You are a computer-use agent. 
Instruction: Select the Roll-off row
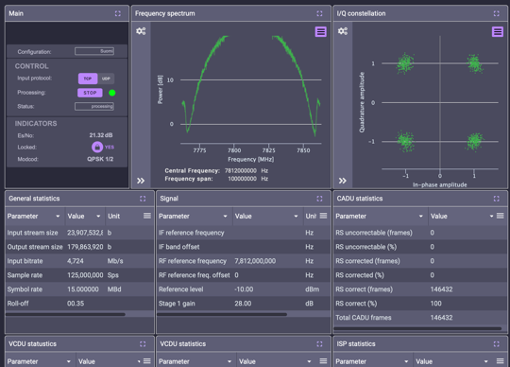click(80, 304)
